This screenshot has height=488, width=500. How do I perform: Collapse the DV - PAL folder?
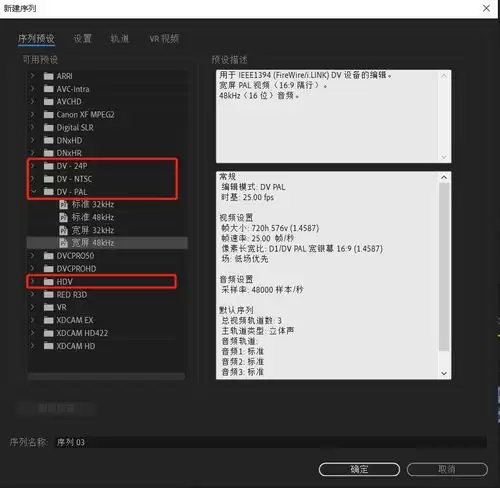click(x=33, y=192)
